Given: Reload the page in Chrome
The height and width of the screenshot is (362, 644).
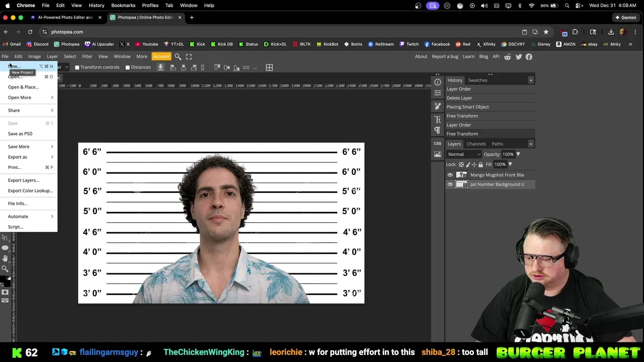Looking at the screenshot, I should pos(30,32).
